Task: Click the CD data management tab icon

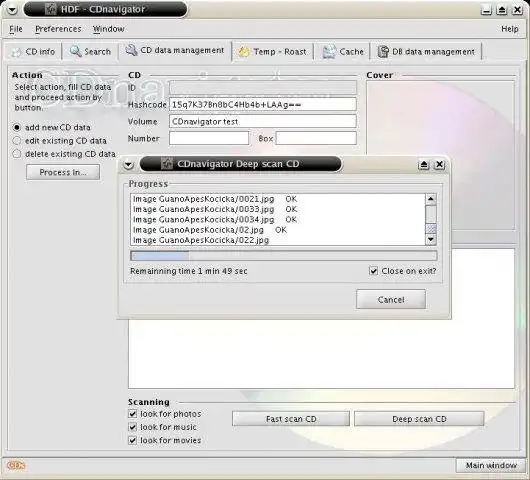Action: (x=131, y=50)
